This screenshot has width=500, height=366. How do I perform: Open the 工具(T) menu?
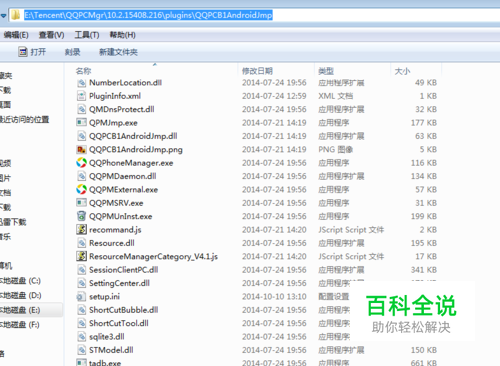click(x=87, y=35)
